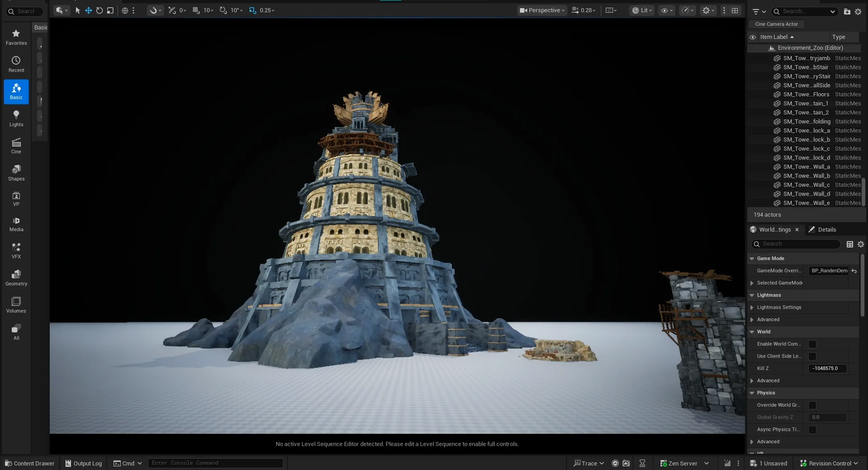Select the Volumes category
The image size is (868, 470).
16,305
